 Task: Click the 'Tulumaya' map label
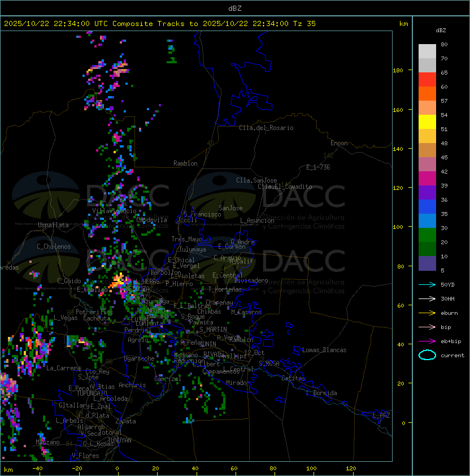coord(193,249)
